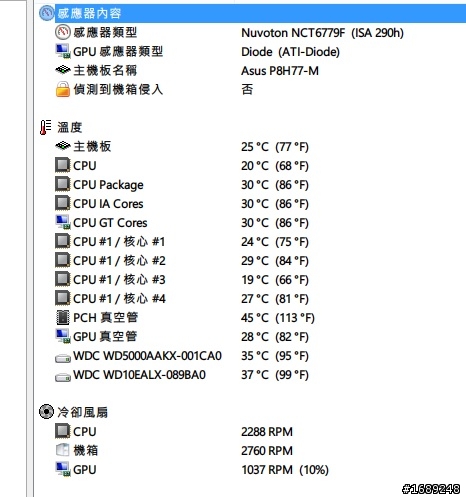Select the CPU #1 / 核心 #4 label
This screenshot has width=466, height=497.
coord(119,299)
